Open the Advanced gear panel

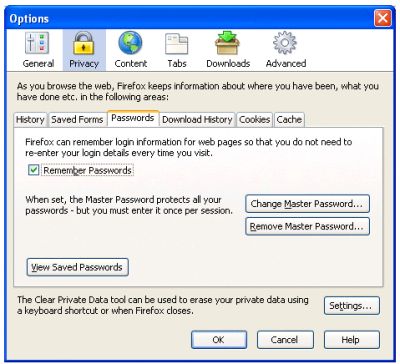tap(286, 50)
